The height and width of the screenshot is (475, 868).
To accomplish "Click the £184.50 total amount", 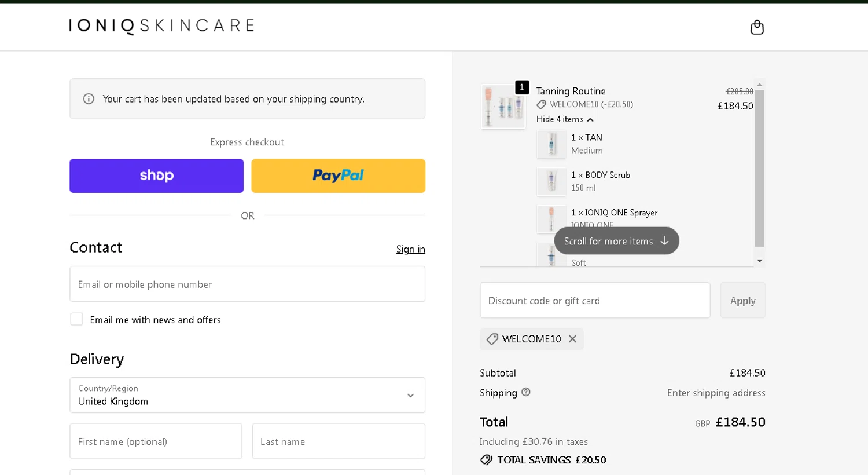I will 740,422.
